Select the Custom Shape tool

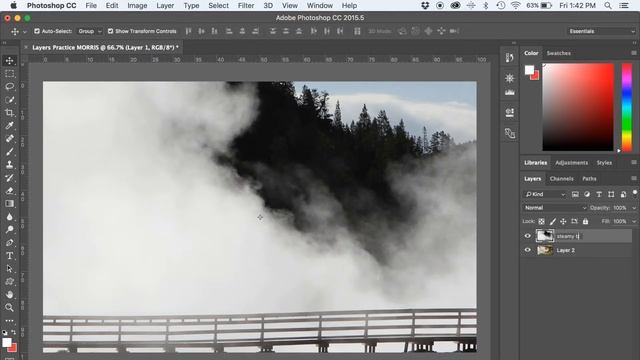pos(9,282)
